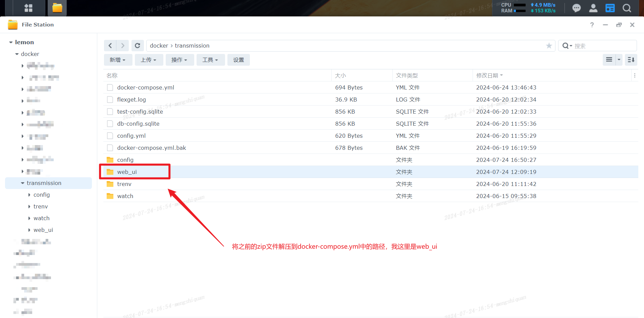644x318 pixels.
Task: Open the DSM main menu grid icon
Action: pos(29,8)
